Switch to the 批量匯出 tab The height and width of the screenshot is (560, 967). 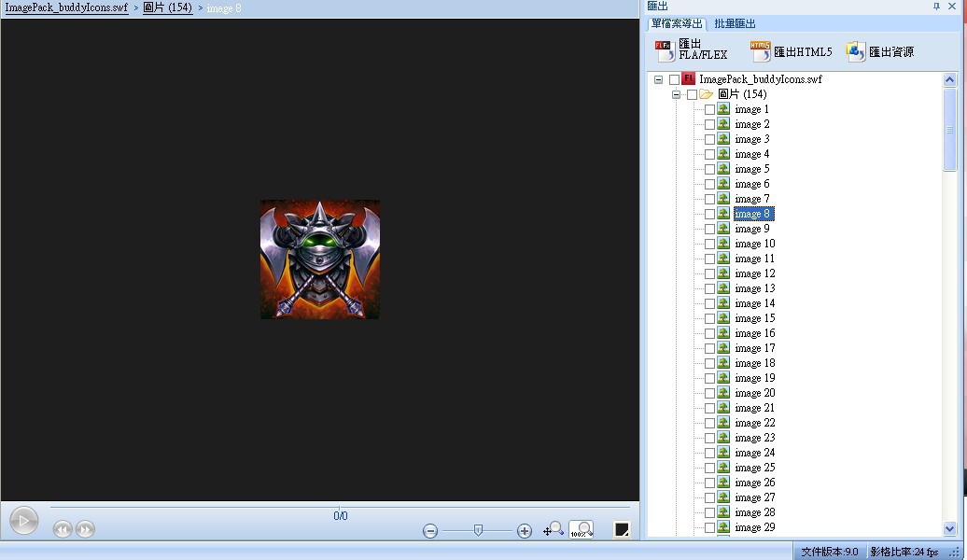tap(735, 23)
